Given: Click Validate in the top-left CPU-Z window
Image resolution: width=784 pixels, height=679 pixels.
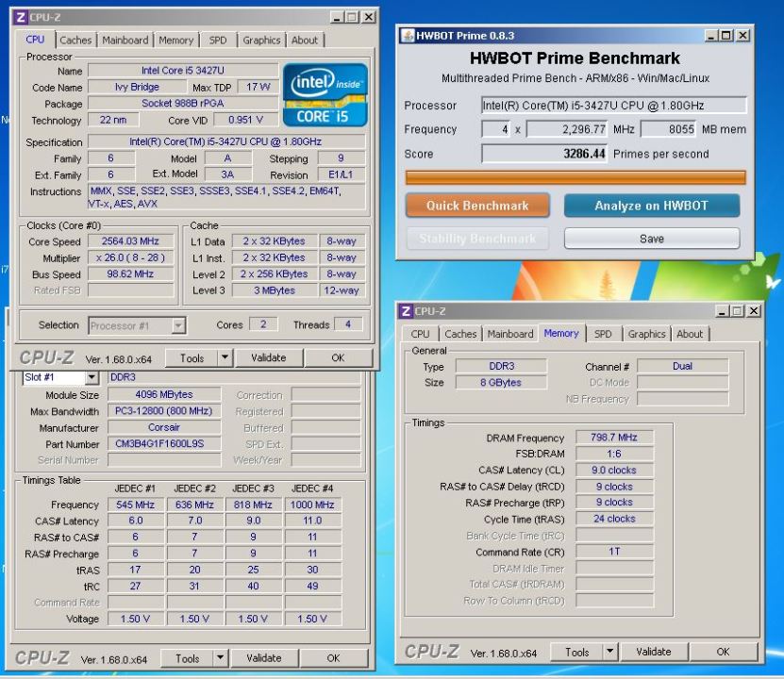Looking at the screenshot, I should tap(269, 357).
